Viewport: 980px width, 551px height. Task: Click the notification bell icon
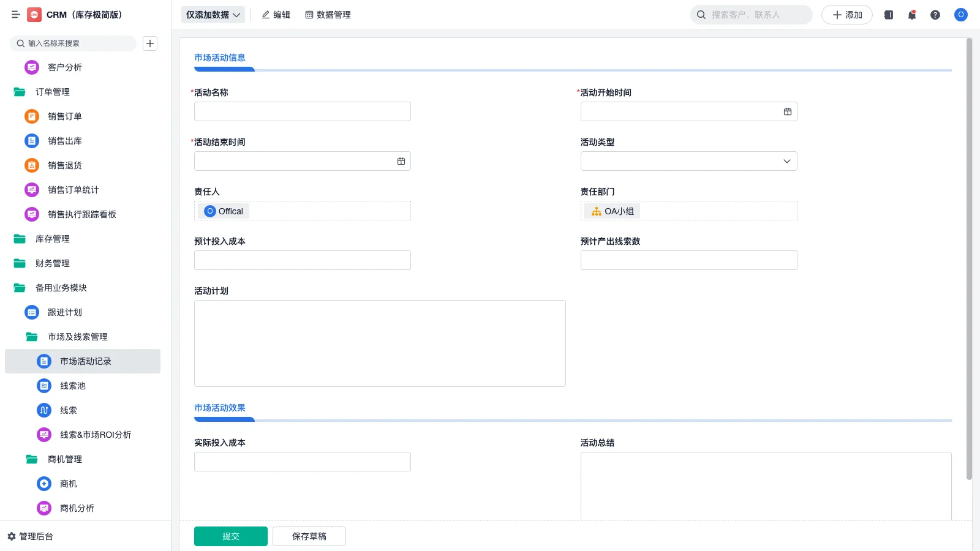coord(912,15)
